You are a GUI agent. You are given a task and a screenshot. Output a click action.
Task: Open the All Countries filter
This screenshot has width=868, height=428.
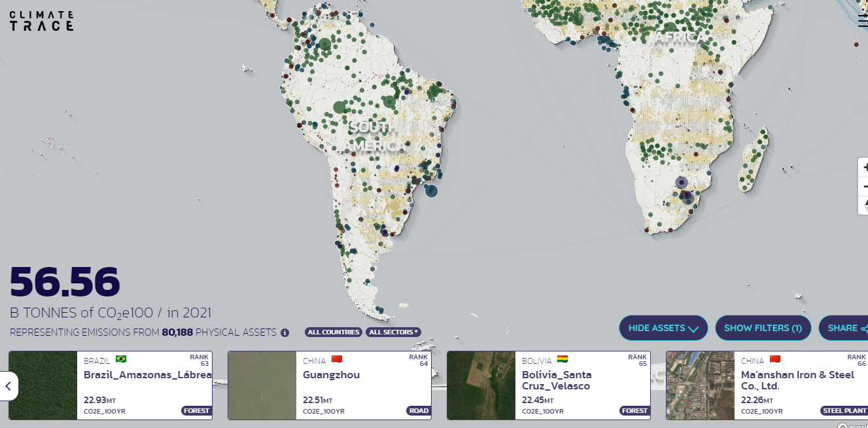[334, 332]
